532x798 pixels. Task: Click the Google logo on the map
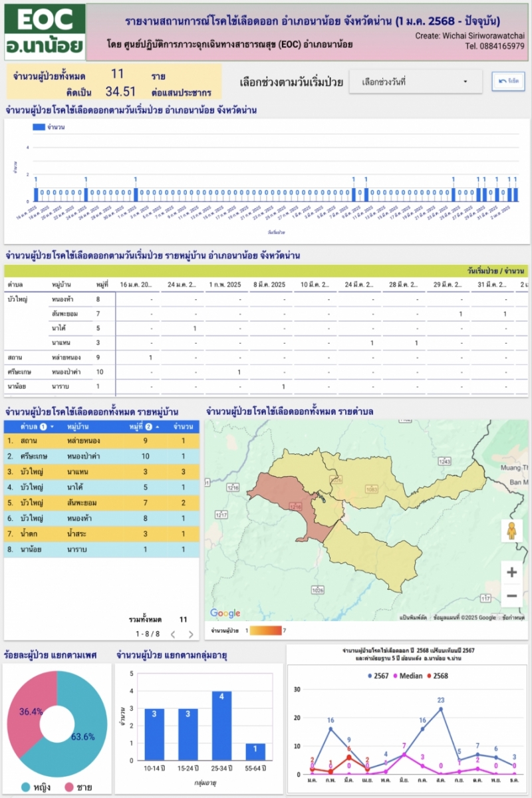(x=225, y=613)
